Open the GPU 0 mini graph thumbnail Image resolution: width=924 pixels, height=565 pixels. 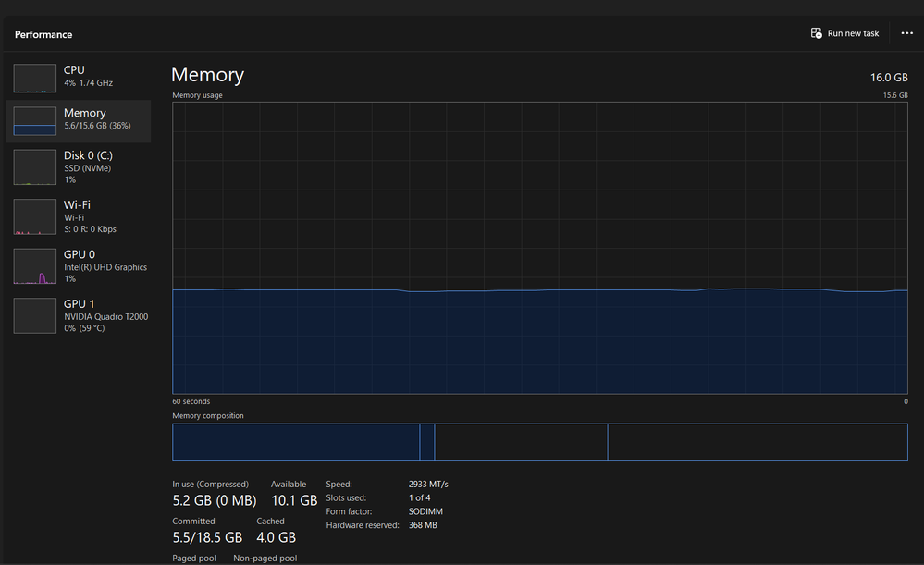coord(35,266)
